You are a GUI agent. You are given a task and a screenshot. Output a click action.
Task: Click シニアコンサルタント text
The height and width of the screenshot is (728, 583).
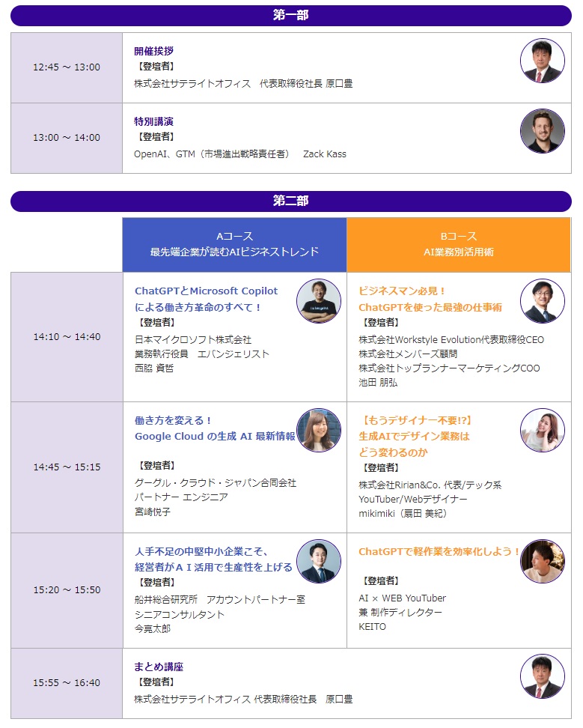click(x=180, y=615)
